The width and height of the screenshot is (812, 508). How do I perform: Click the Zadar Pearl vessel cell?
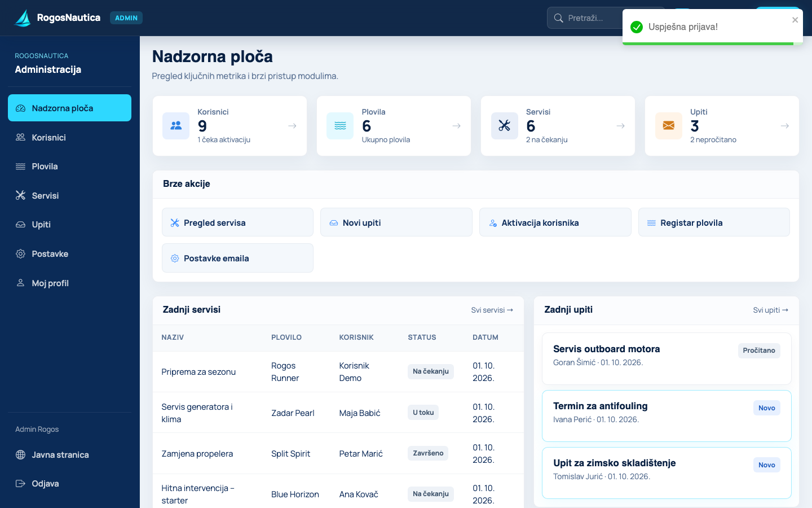[293, 413]
